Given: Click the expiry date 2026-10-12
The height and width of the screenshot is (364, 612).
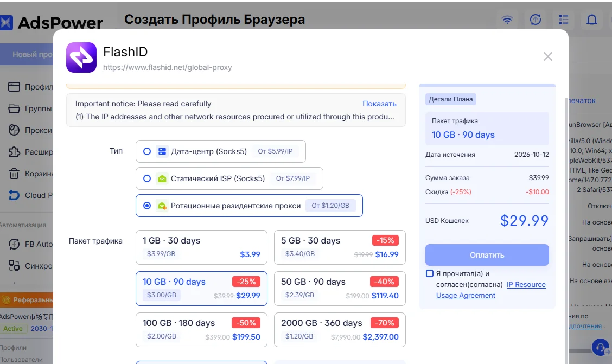Looking at the screenshot, I should [532, 155].
